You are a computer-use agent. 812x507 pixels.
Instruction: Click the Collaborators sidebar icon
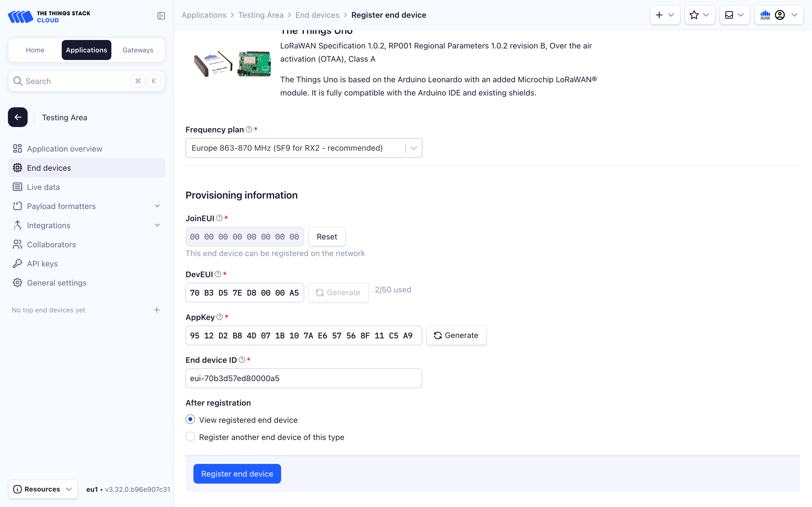(17, 244)
